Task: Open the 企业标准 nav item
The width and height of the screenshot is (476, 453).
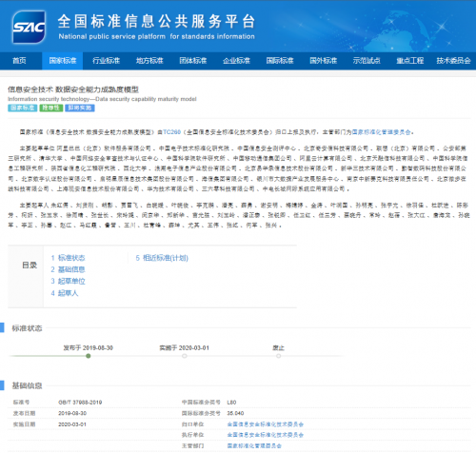Action: coord(236,61)
